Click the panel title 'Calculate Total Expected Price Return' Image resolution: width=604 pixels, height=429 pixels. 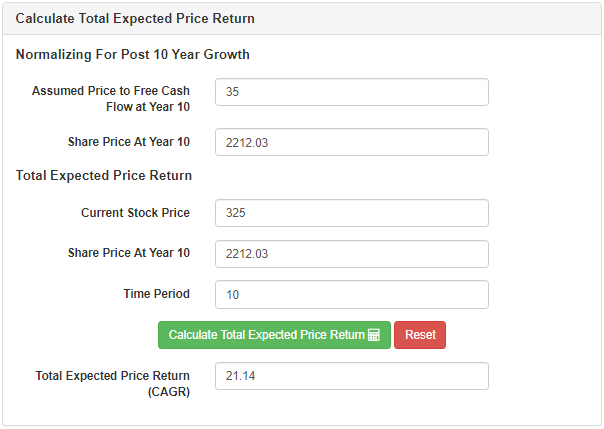(135, 18)
